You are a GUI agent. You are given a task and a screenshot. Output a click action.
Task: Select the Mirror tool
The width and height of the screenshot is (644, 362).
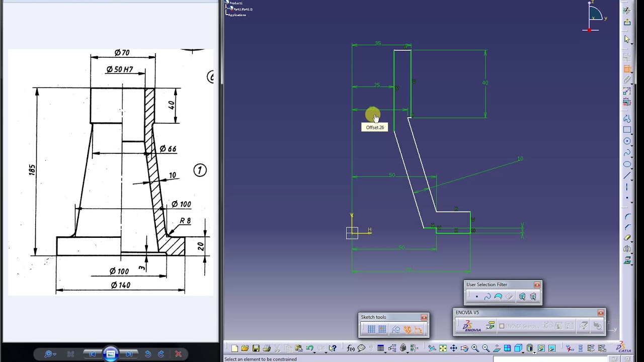pos(627,249)
